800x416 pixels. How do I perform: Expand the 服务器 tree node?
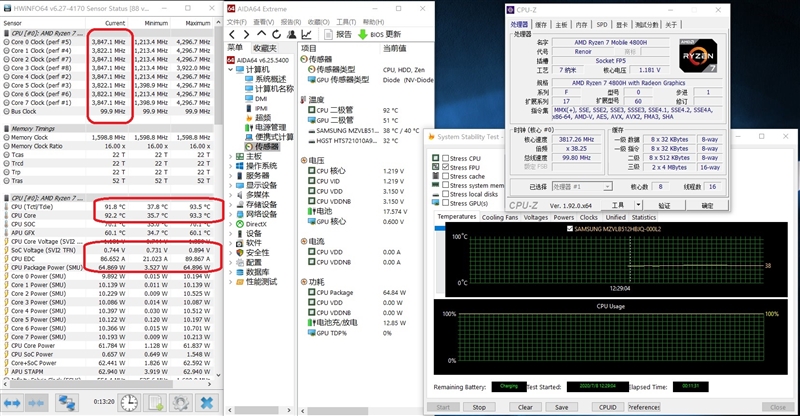click(x=230, y=176)
